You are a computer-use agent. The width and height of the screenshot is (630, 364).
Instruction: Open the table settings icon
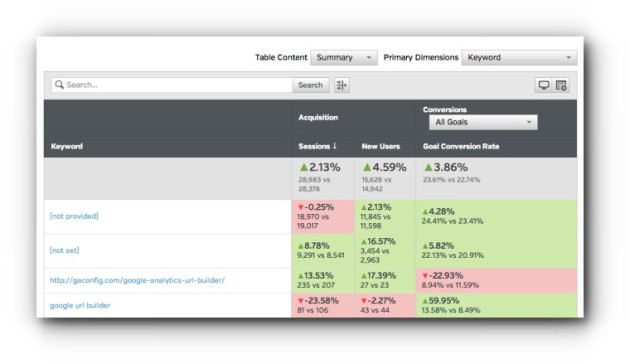coord(561,85)
